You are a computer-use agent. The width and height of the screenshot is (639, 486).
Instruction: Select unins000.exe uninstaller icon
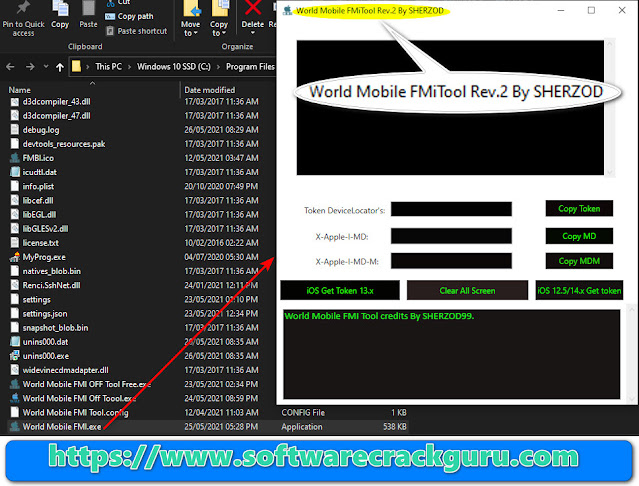(14, 356)
